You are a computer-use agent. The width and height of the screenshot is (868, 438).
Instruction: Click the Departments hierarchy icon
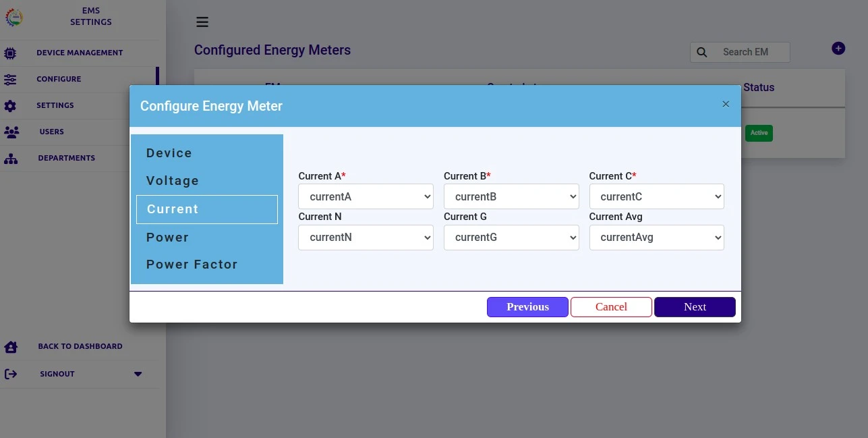(11, 159)
